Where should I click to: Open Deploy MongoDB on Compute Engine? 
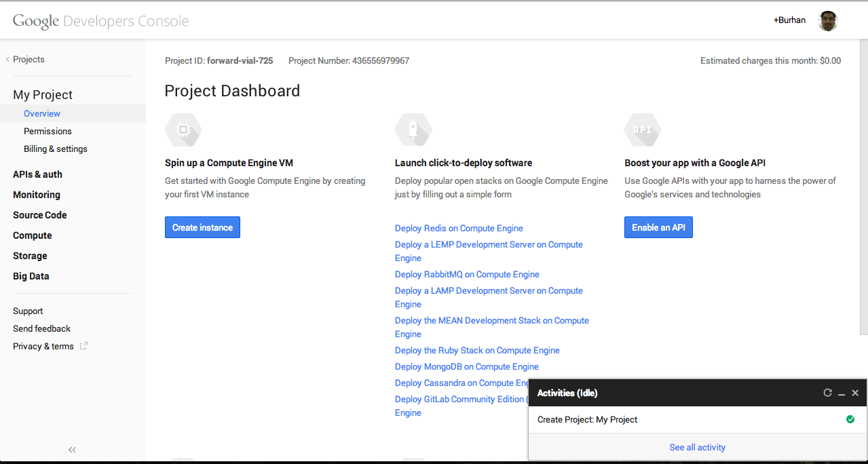467,367
